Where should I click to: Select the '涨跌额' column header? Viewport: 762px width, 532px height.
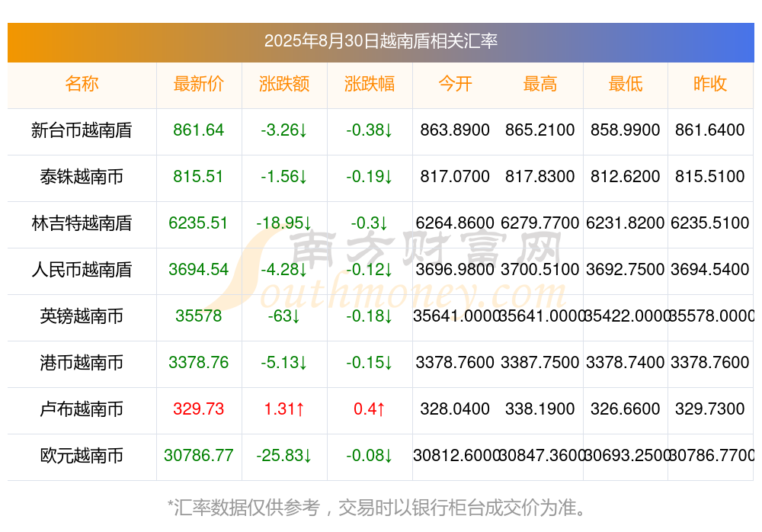283,84
